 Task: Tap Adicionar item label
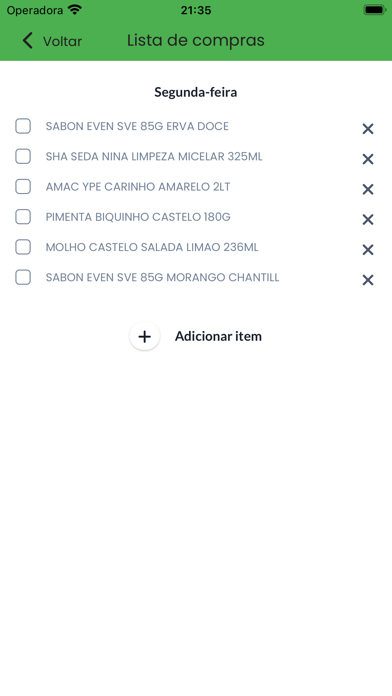pos(218,336)
